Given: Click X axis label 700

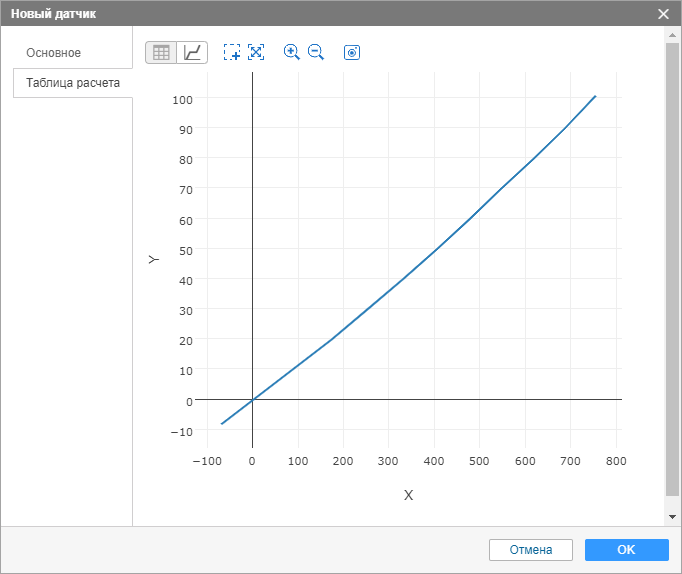Looking at the screenshot, I should (x=570, y=461).
